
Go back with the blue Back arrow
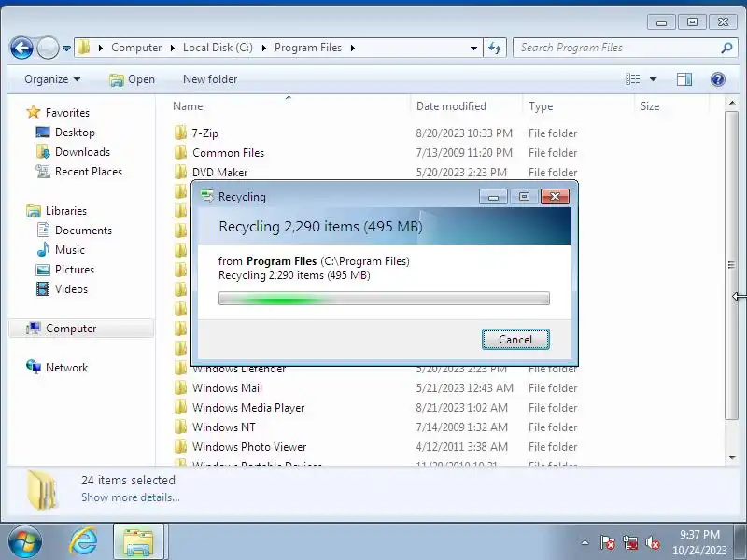21,48
